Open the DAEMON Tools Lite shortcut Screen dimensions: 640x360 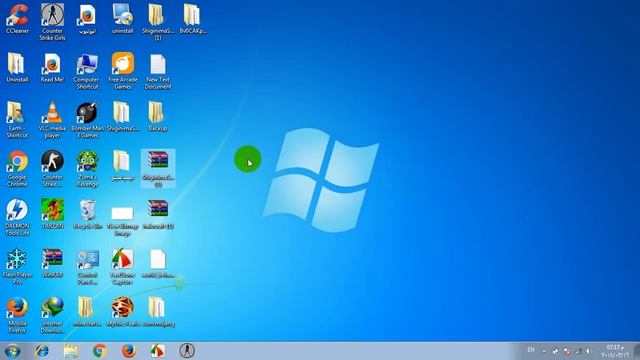click(x=17, y=217)
